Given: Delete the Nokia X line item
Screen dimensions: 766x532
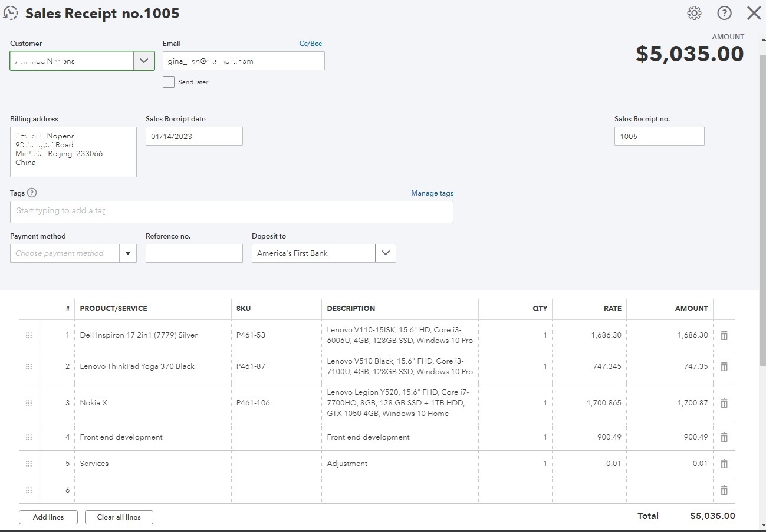Looking at the screenshot, I should (724, 403).
